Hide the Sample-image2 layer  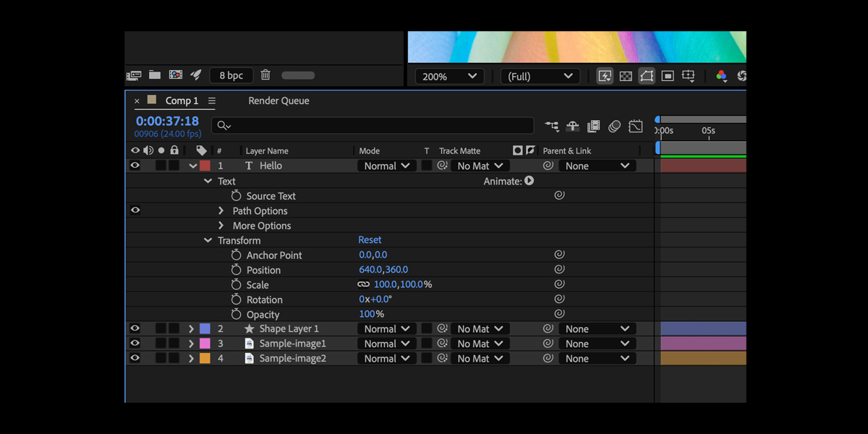135,358
